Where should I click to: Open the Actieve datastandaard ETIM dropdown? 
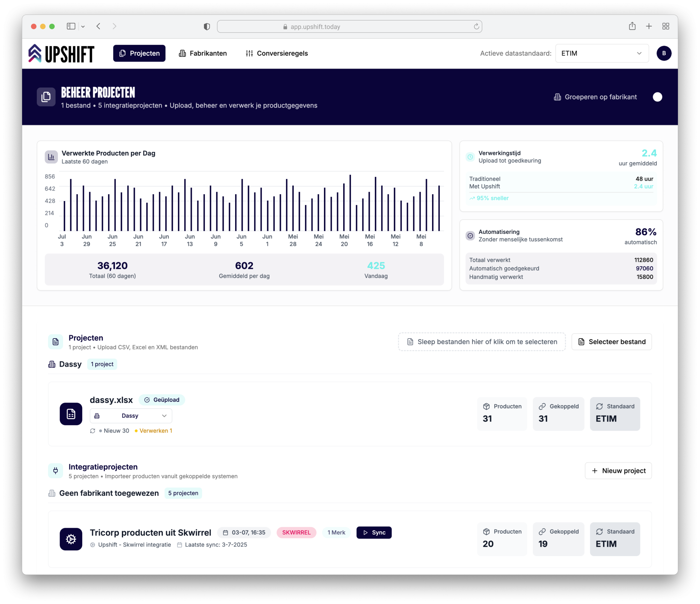click(x=602, y=53)
